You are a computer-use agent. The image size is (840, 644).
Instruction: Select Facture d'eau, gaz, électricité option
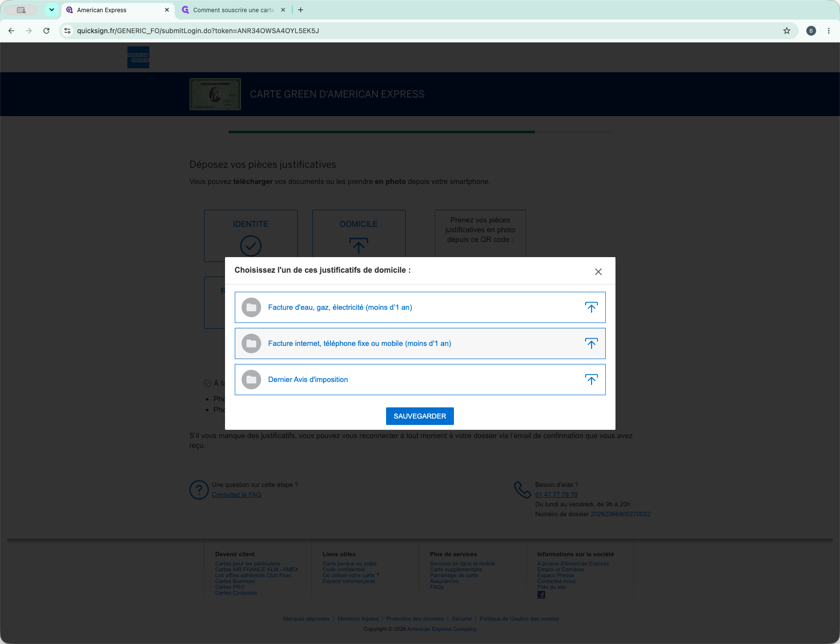click(420, 307)
